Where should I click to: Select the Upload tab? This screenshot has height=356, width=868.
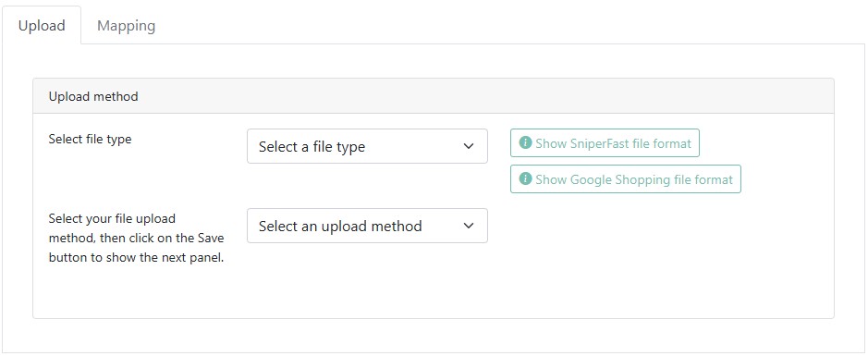pos(42,26)
